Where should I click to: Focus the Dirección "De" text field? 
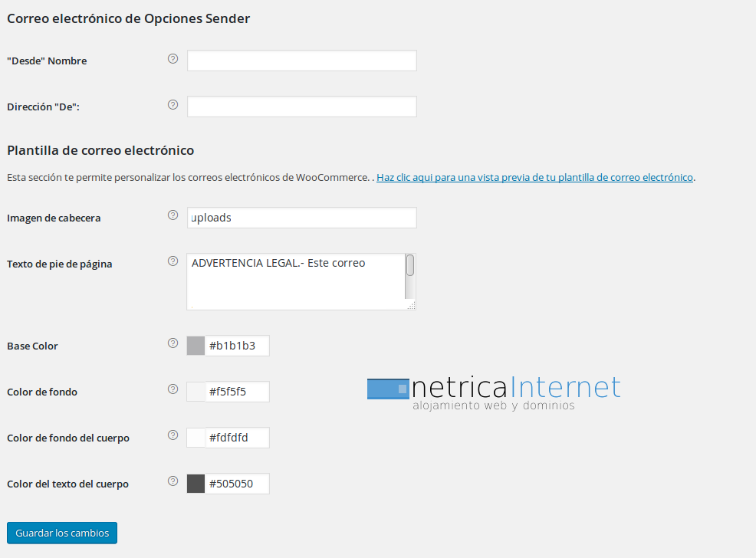tap(301, 107)
